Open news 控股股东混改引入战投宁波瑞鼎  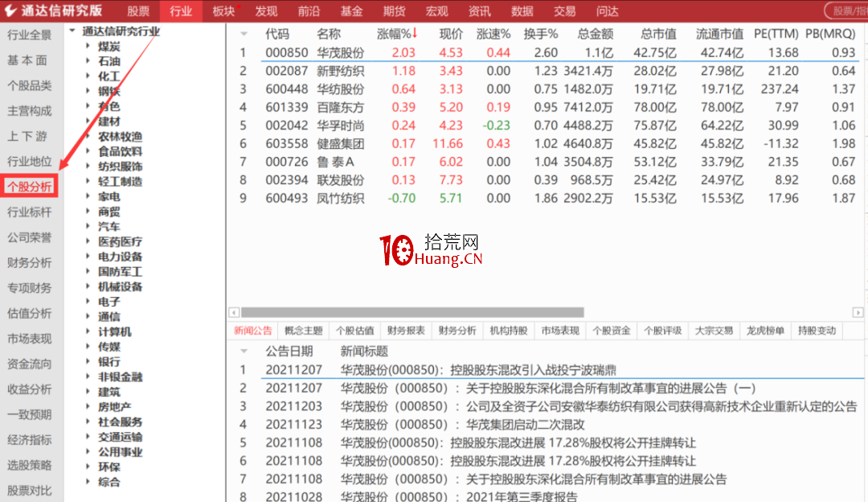coord(478,369)
